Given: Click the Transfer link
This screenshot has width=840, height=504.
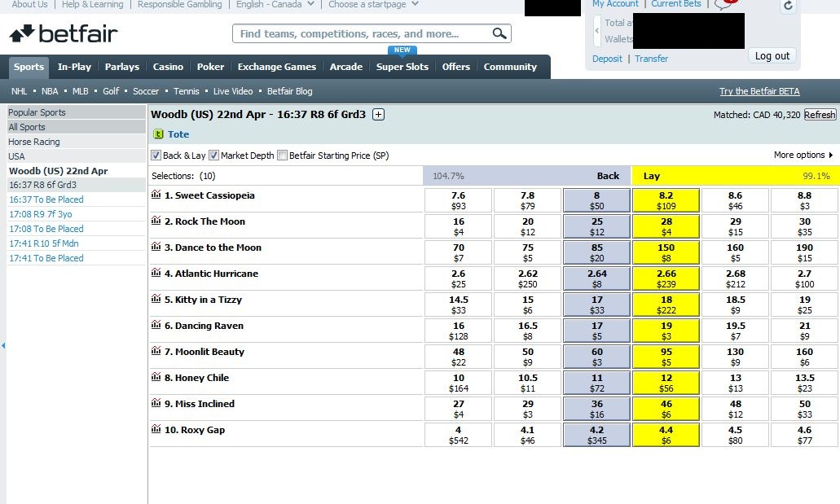Looking at the screenshot, I should (x=652, y=59).
